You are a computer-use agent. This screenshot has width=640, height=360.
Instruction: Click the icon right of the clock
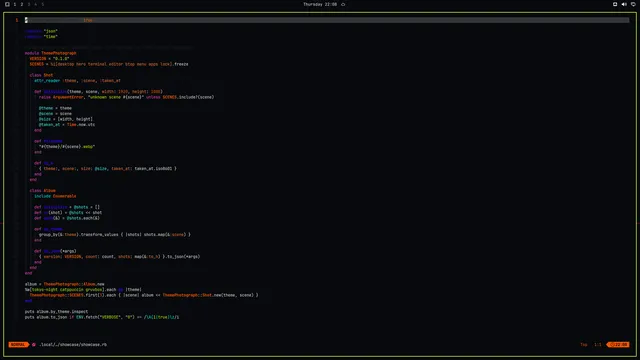(343, 4)
